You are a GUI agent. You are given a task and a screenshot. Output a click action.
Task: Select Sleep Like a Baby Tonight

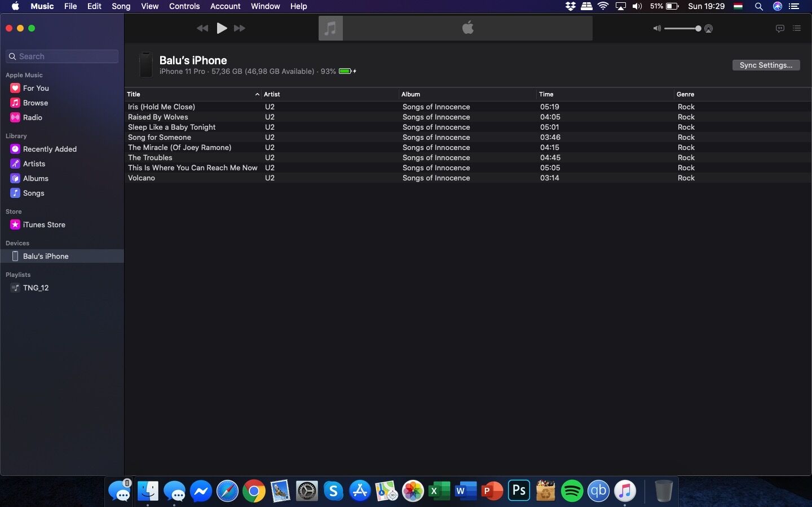coord(467,127)
